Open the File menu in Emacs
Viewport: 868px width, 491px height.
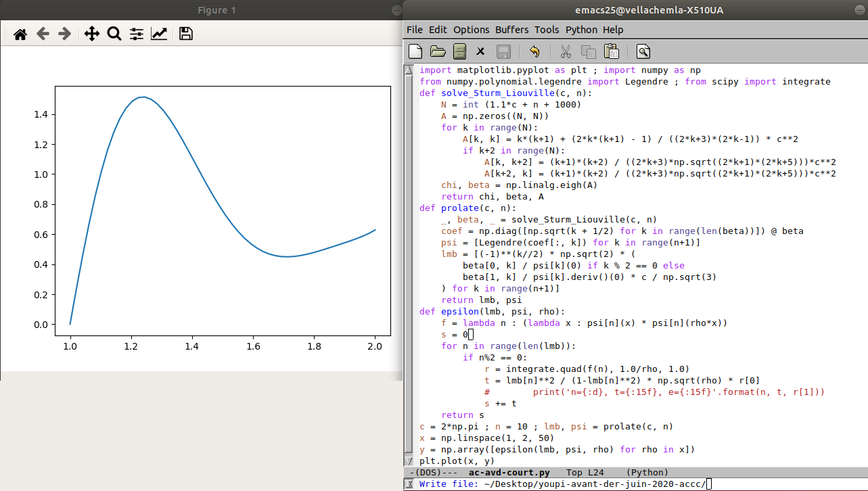pos(414,30)
